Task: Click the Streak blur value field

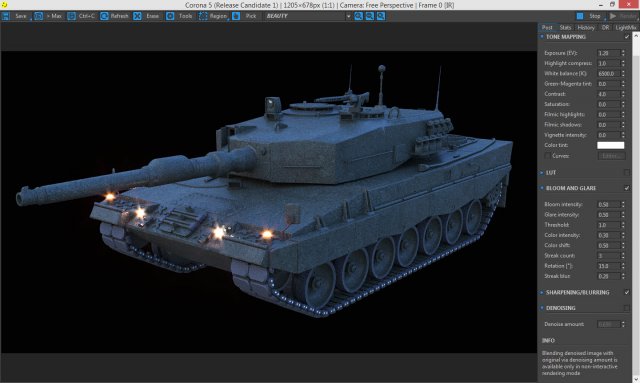Action: (x=609, y=276)
